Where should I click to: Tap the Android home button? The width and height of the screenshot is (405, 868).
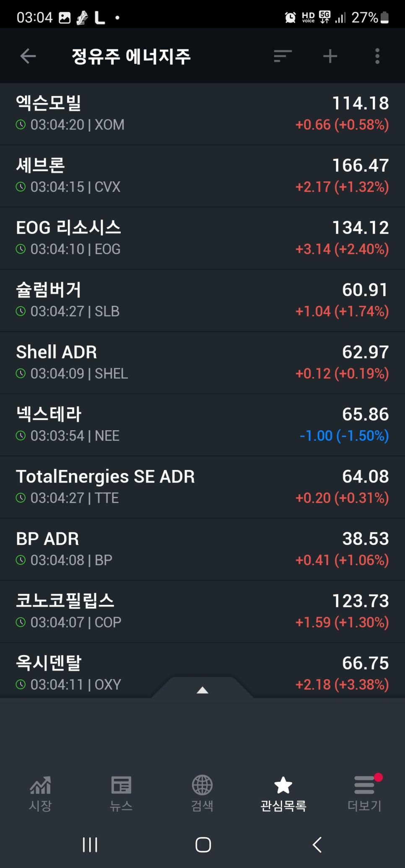pyautogui.click(x=203, y=845)
